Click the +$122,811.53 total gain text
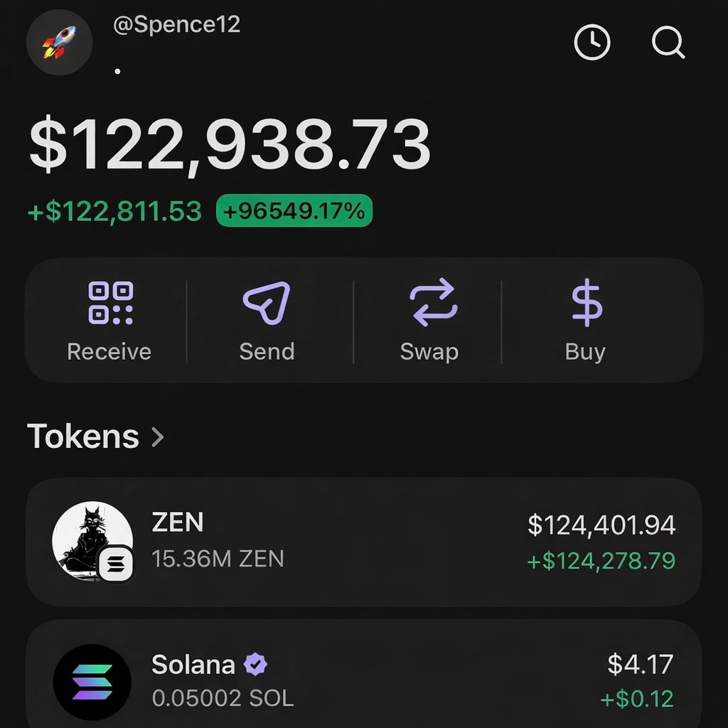The image size is (728, 728). (x=114, y=211)
